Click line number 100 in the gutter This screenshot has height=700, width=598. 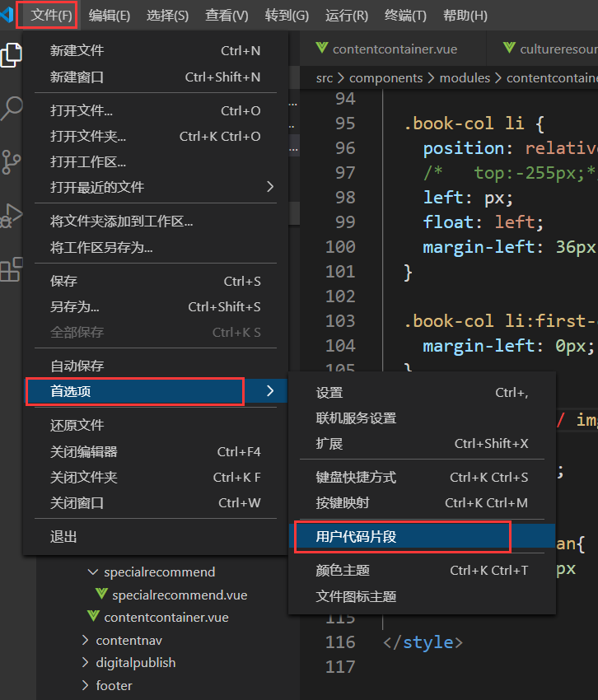(x=340, y=247)
